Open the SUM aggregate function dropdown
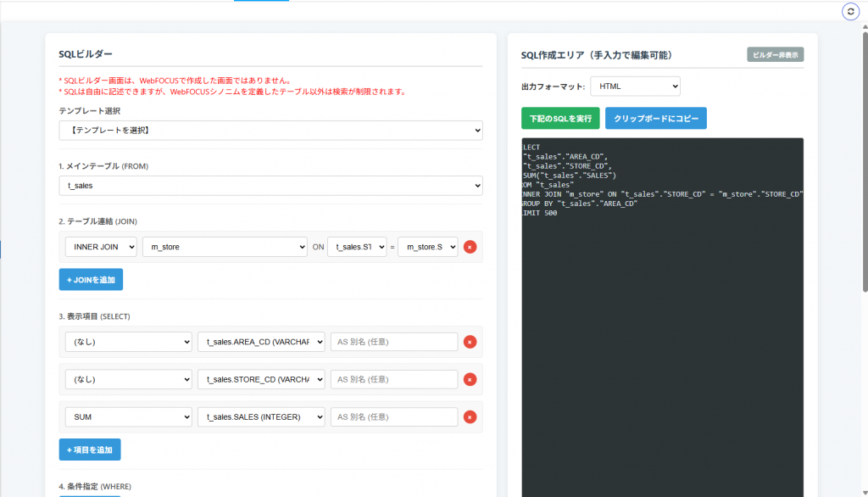This screenshot has height=497, width=868. (x=129, y=417)
